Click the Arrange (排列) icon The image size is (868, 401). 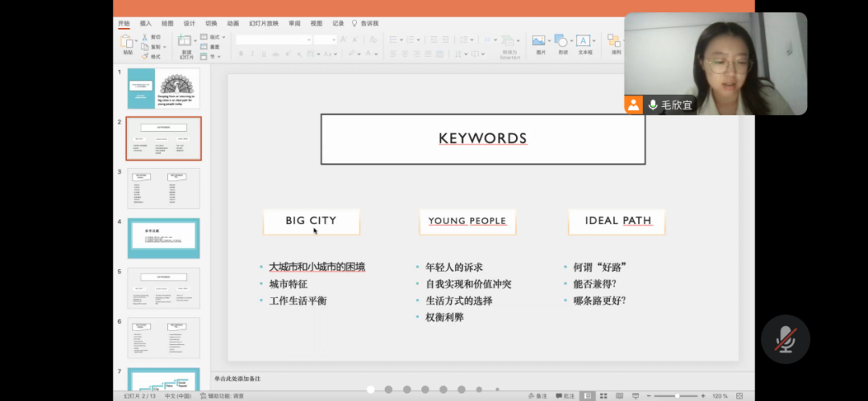tap(615, 41)
